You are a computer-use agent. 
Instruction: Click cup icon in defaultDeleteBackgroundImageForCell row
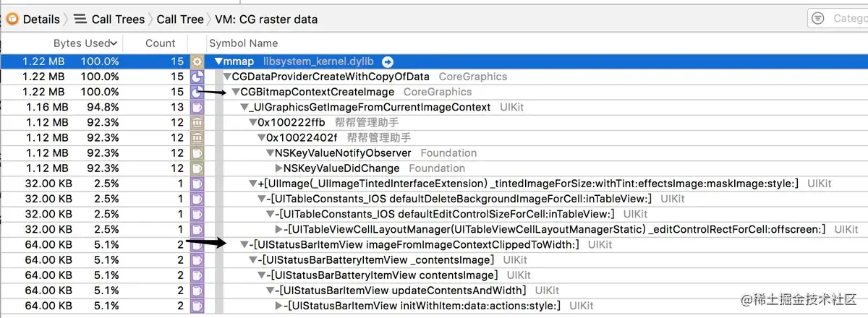click(x=197, y=199)
